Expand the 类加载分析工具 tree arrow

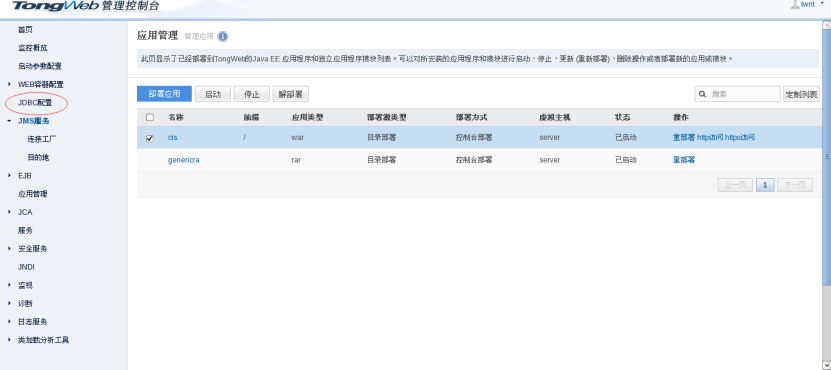click(x=10, y=340)
